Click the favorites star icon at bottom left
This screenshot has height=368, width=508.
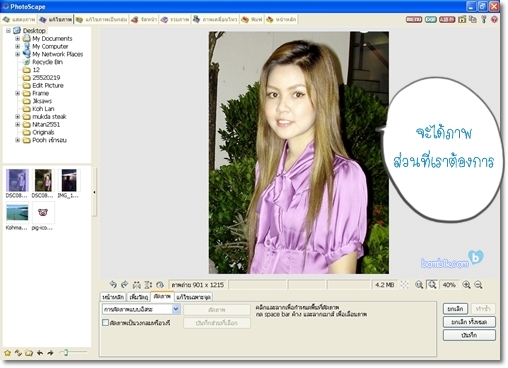point(7,353)
